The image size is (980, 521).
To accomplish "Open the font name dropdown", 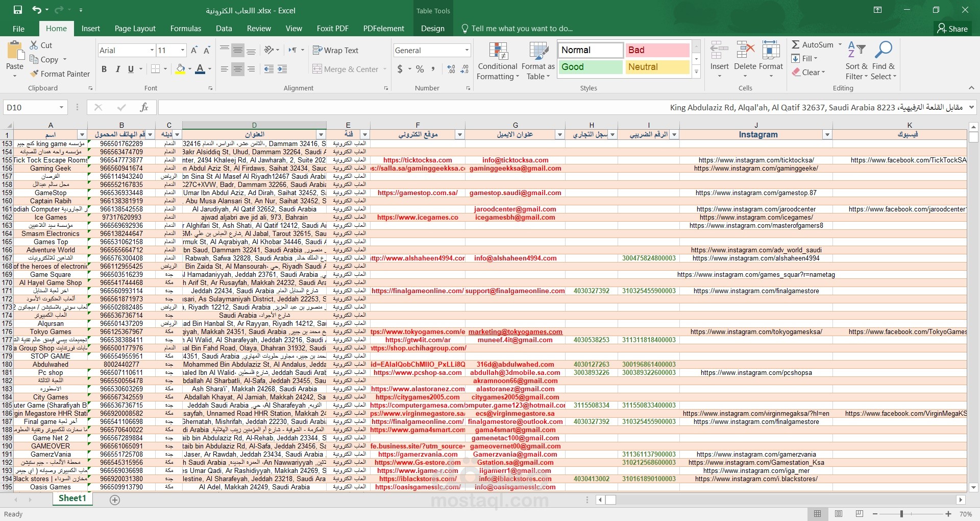I will (152, 50).
